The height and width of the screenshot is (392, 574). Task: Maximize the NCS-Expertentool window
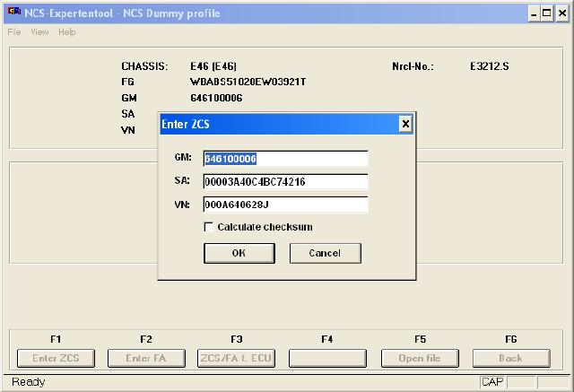[547, 14]
